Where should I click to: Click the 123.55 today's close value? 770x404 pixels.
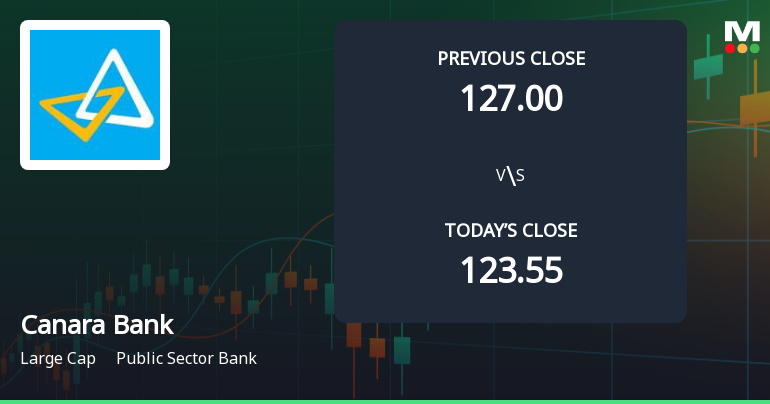pyautogui.click(x=511, y=270)
